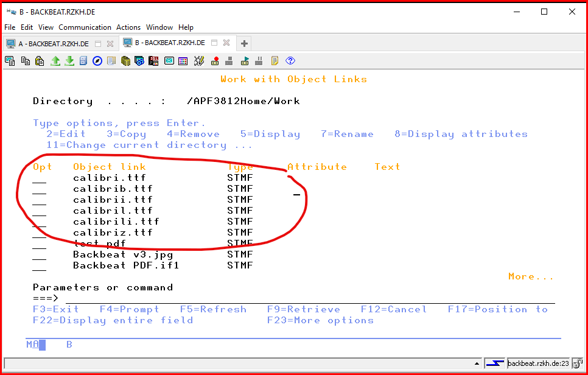Add a new session with plus button
Screen dimensions: 588x375
[244, 43]
